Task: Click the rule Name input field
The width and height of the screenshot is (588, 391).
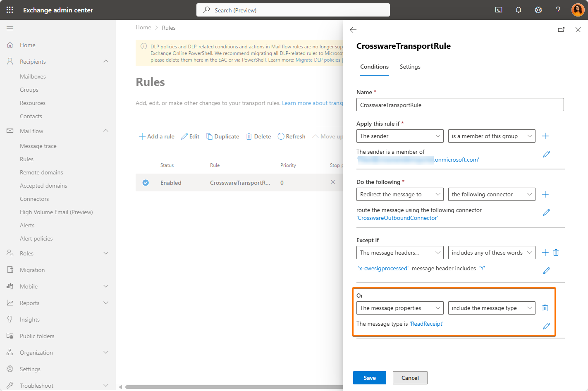Action: 460,105
